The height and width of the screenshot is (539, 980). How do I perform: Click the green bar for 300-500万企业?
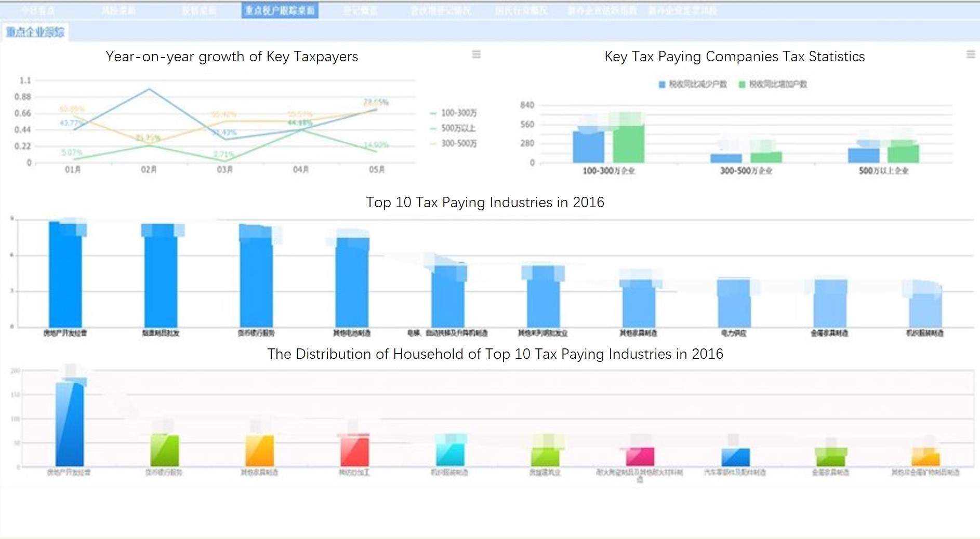coord(766,157)
